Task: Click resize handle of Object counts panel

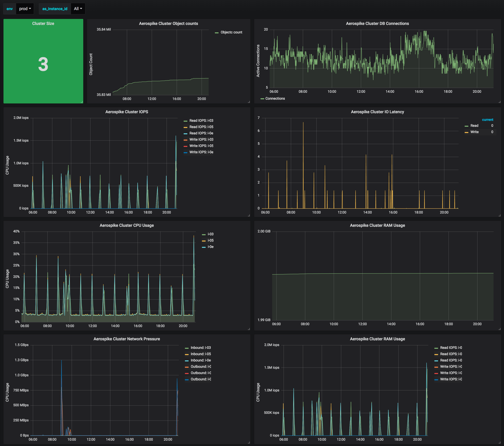Action: [x=249, y=102]
